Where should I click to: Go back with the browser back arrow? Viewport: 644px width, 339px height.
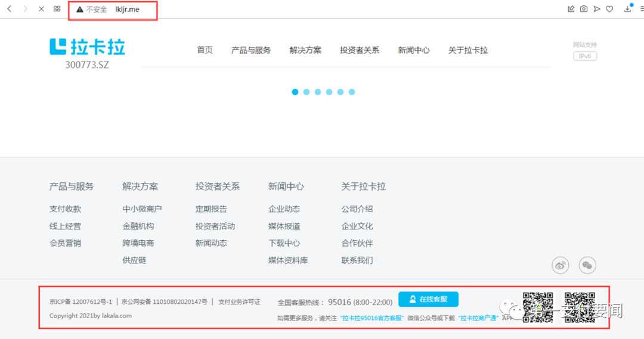click(x=9, y=8)
